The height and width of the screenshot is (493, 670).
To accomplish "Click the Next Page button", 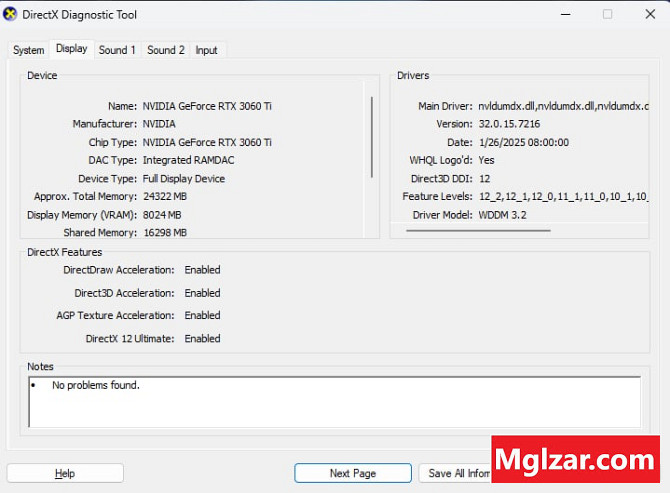I will point(353,473).
